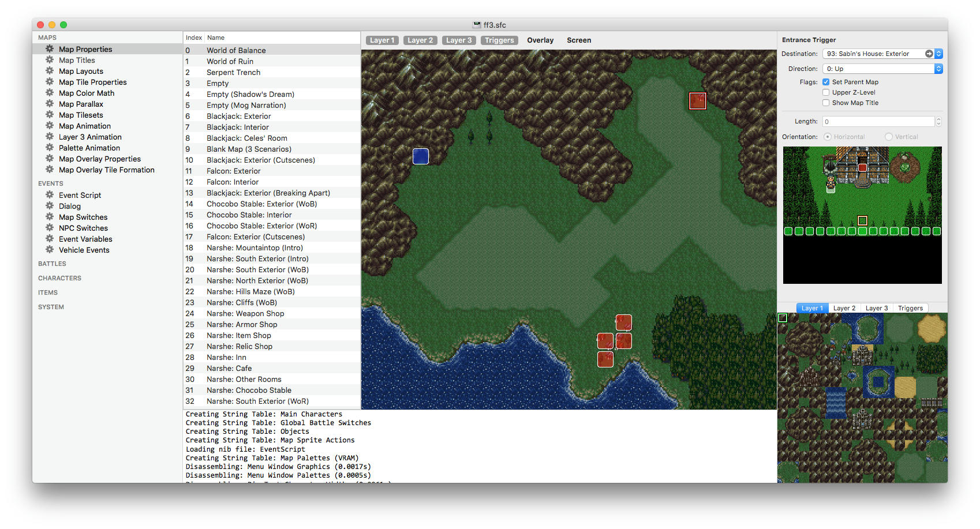Switch to Triggers tab in tileset panel
Image resolution: width=980 pixels, height=529 pixels.
[910, 308]
